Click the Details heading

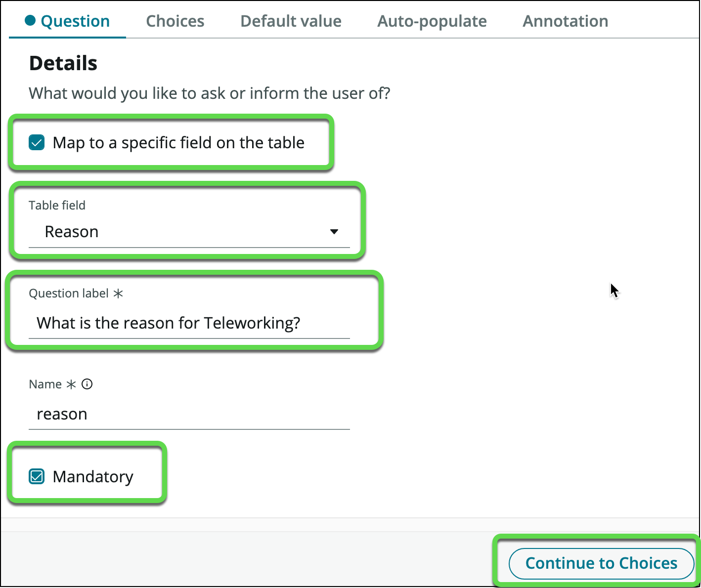tap(63, 63)
